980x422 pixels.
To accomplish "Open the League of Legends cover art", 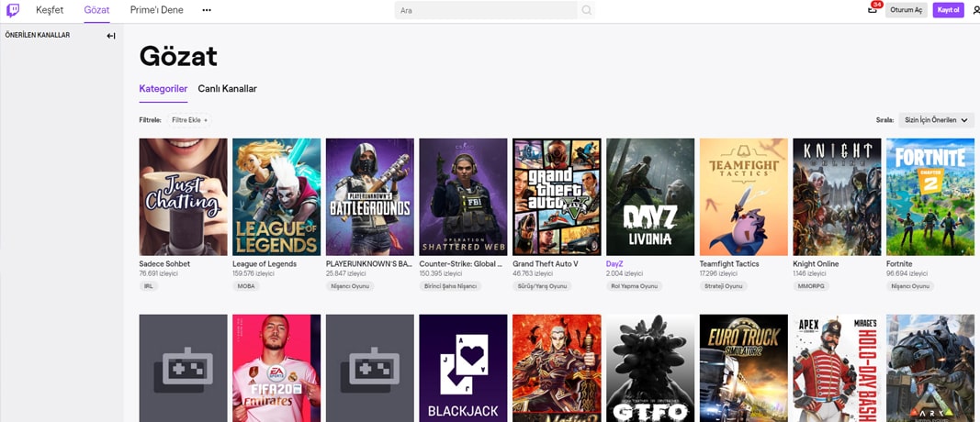I will pyautogui.click(x=276, y=196).
